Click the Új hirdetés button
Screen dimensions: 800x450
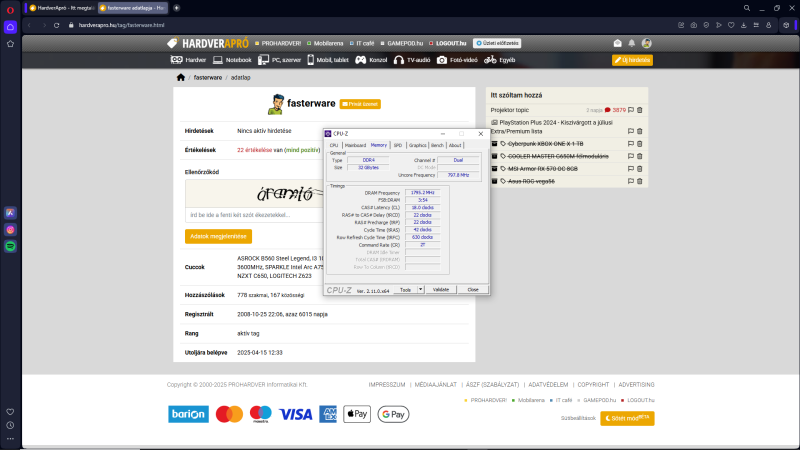(632, 60)
